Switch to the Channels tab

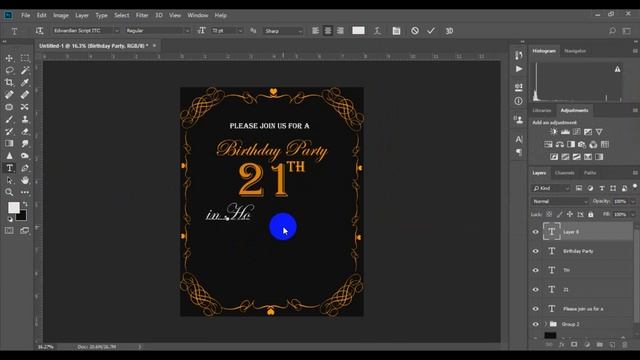564,173
